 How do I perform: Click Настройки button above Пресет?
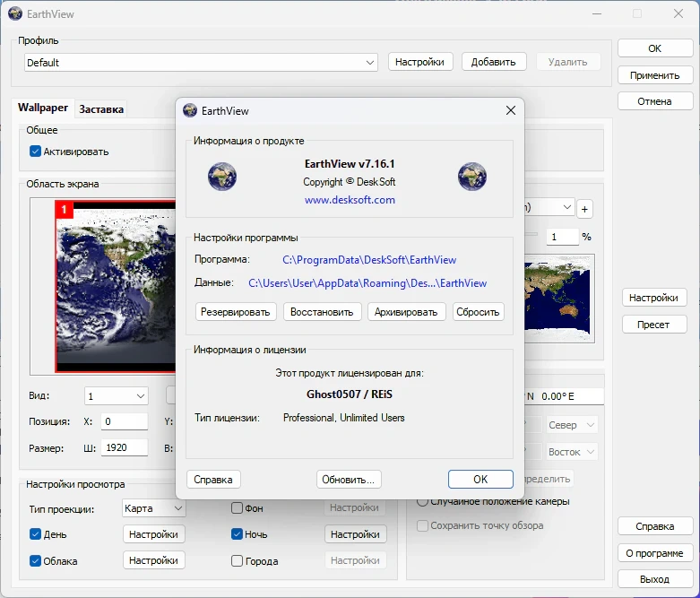[x=654, y=298]
